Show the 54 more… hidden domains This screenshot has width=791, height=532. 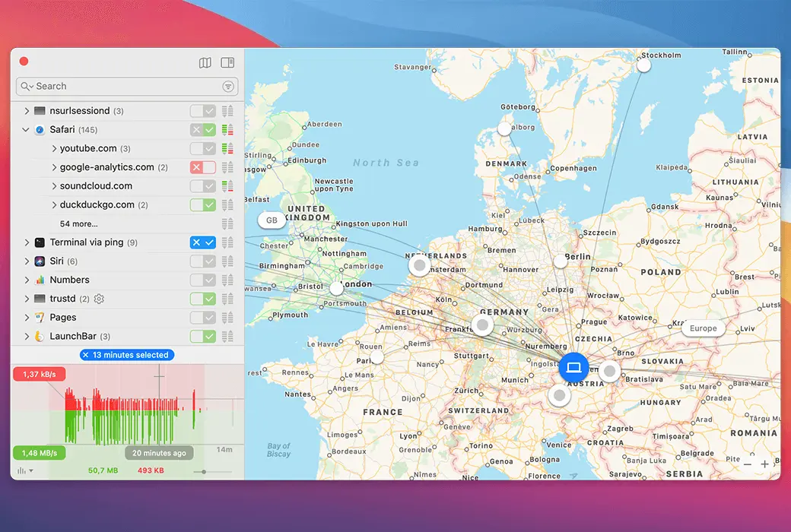(x=78, y=224)
